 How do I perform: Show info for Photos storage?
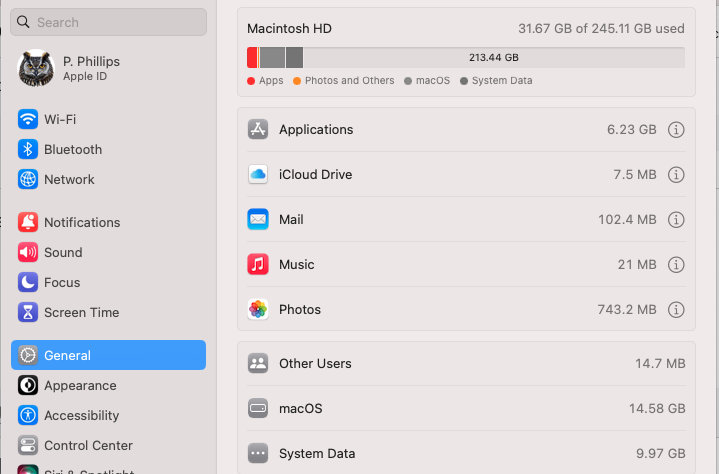click(676, 309)
